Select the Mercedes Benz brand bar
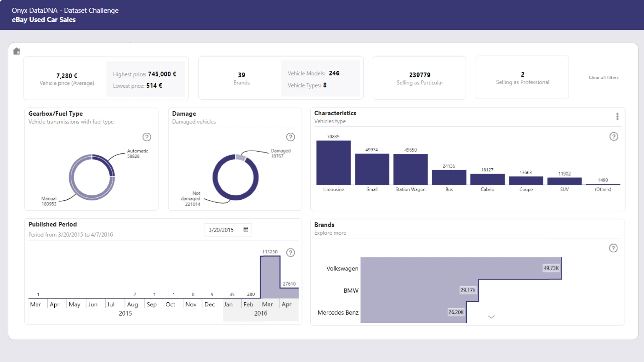The width and height of the screenshot is (644, 362). point(413,312)
